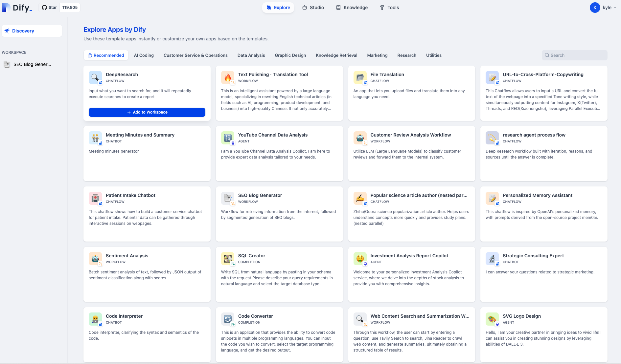Click the Code Converter arrows icon

228,319
